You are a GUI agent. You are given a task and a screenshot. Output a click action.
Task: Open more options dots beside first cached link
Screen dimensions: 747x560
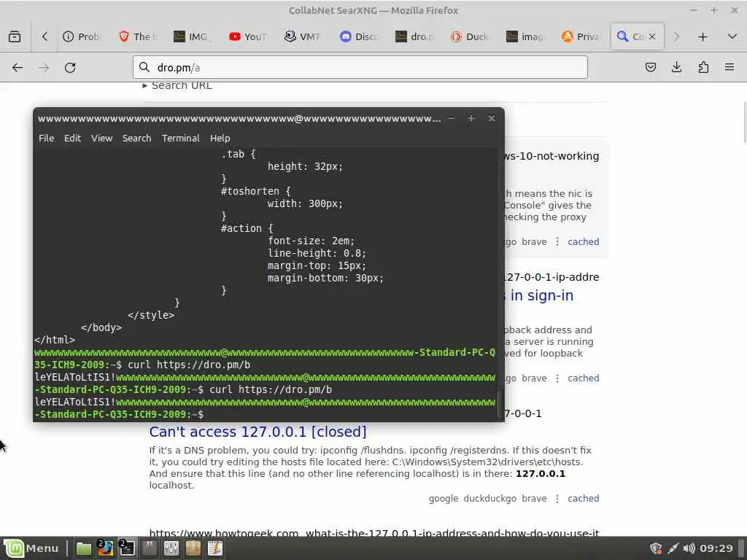pyautogui.click(x=557, y=242)
